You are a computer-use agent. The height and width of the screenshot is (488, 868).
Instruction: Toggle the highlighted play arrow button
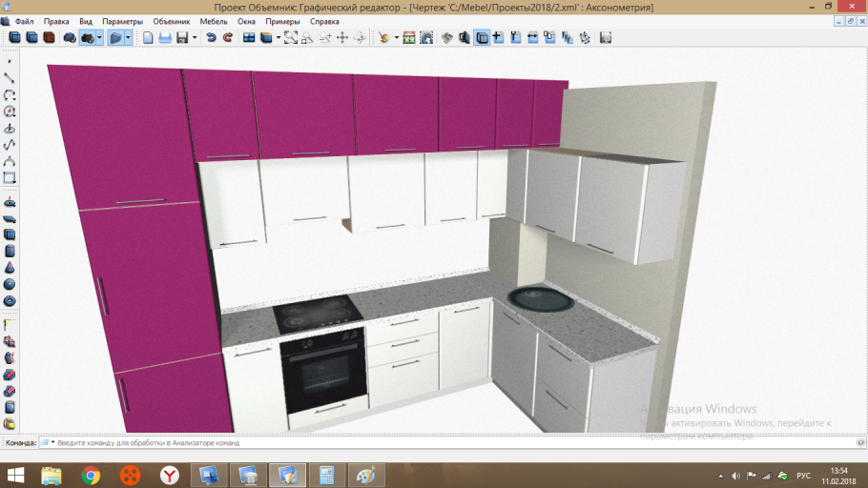point(115,38)
